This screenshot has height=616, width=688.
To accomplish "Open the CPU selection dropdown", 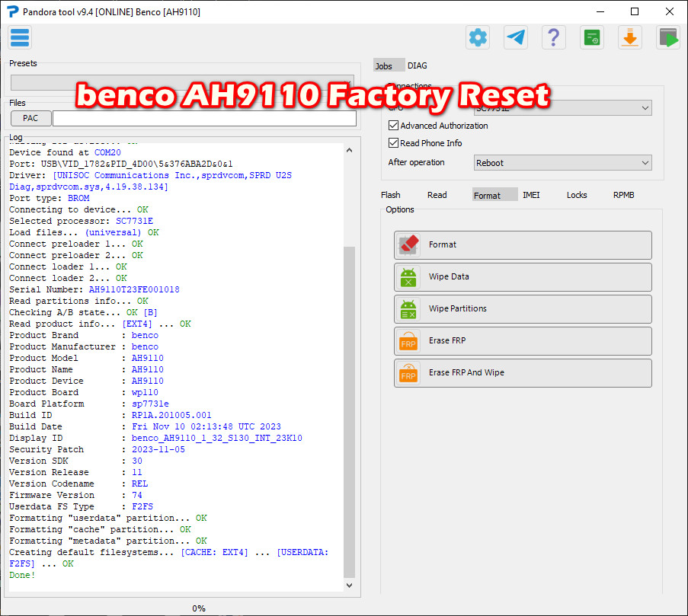I will pyautogui.click(x=562, y=108).
